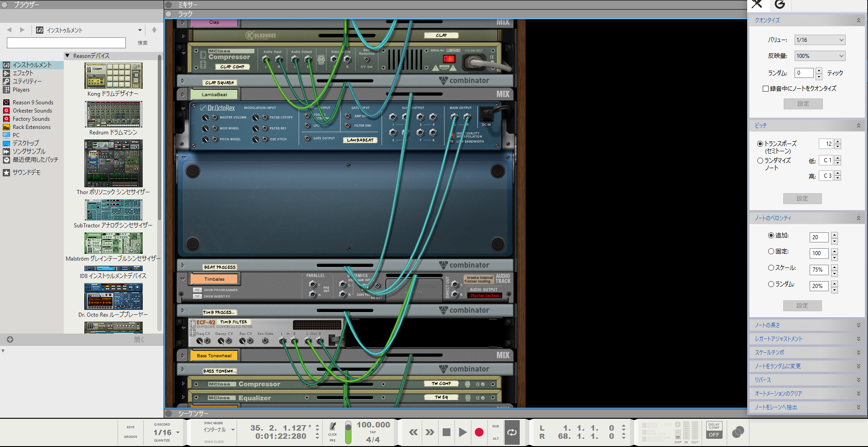Select Instruments (インストゥルメント) in browser sidebar
Viewport: 868px width, 447px height.
[32, 65]
